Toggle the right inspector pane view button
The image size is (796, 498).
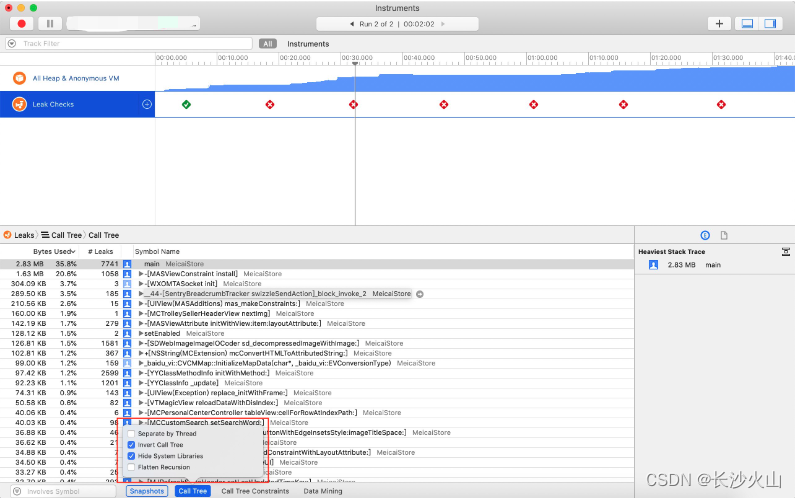pyautogui.click(x=770, y=23)
